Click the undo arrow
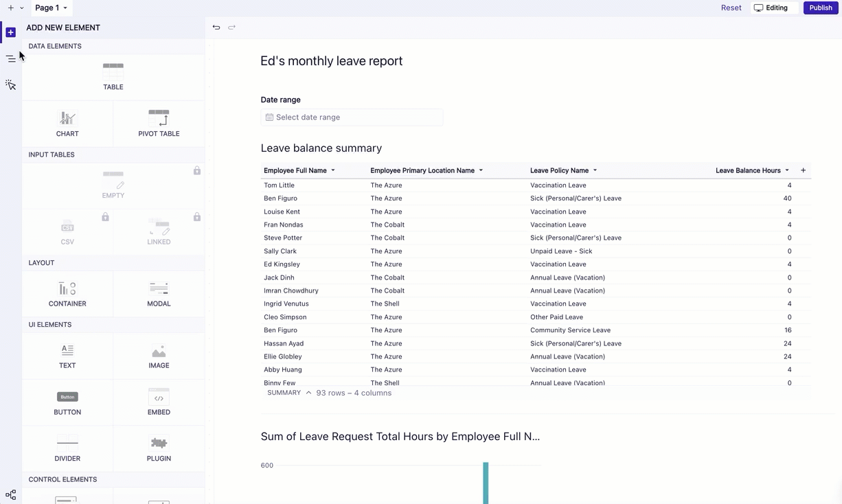Viewport: 842px width, 504px height. point(216,27)
